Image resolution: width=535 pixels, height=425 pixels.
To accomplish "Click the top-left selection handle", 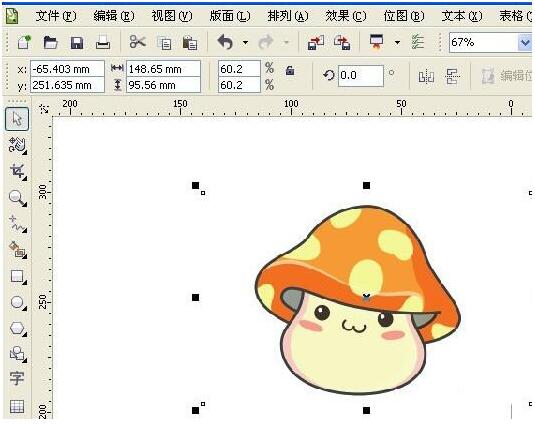I will tap(195, 185).
